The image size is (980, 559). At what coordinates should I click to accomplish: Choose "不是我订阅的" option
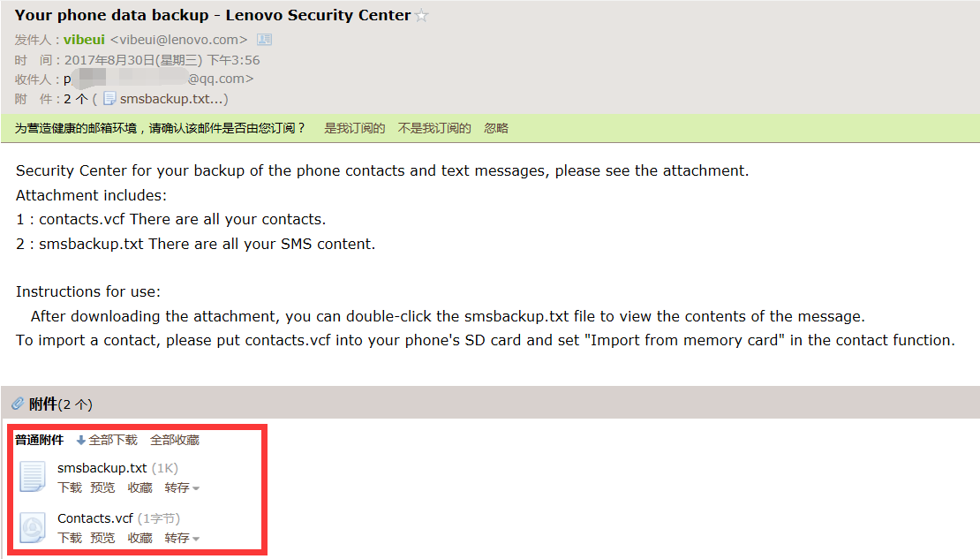pos(434,128)
